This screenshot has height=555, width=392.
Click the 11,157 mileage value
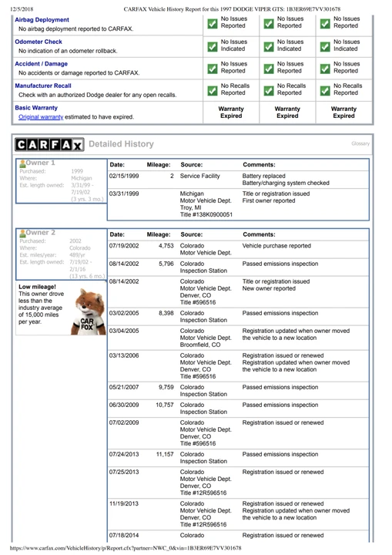165,454
